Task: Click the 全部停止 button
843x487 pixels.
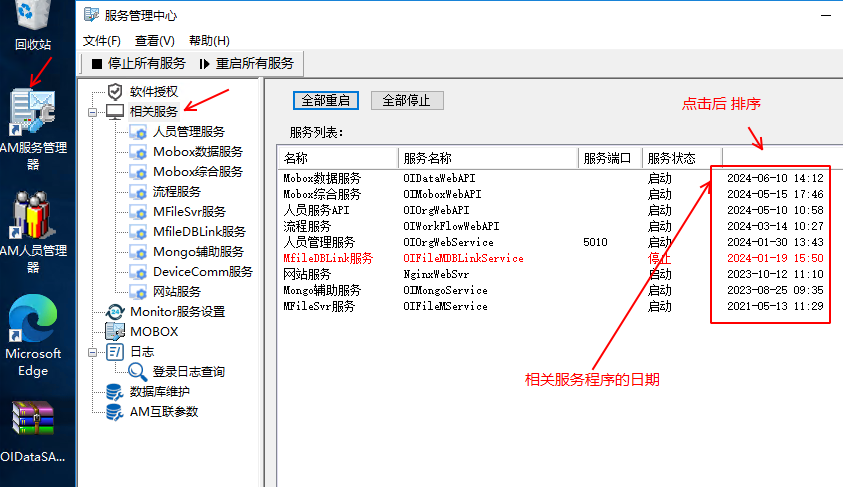Action: click(x=407, y=100)
